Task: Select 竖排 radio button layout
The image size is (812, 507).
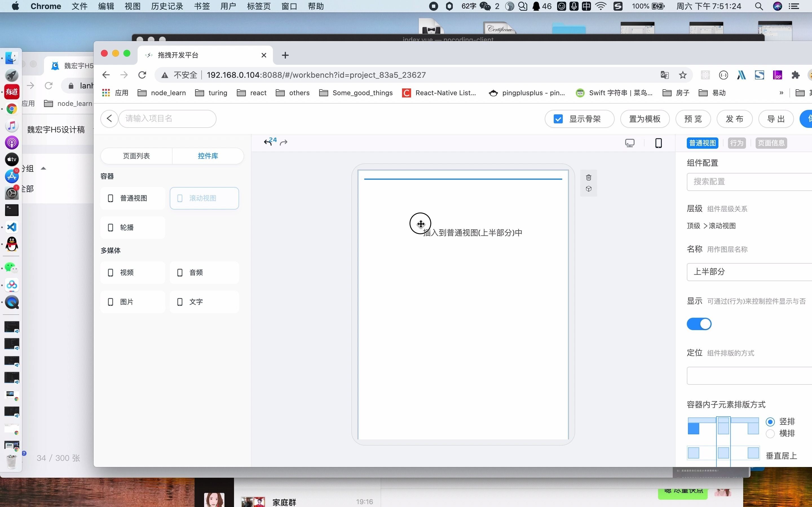Action: click(770, 422)
